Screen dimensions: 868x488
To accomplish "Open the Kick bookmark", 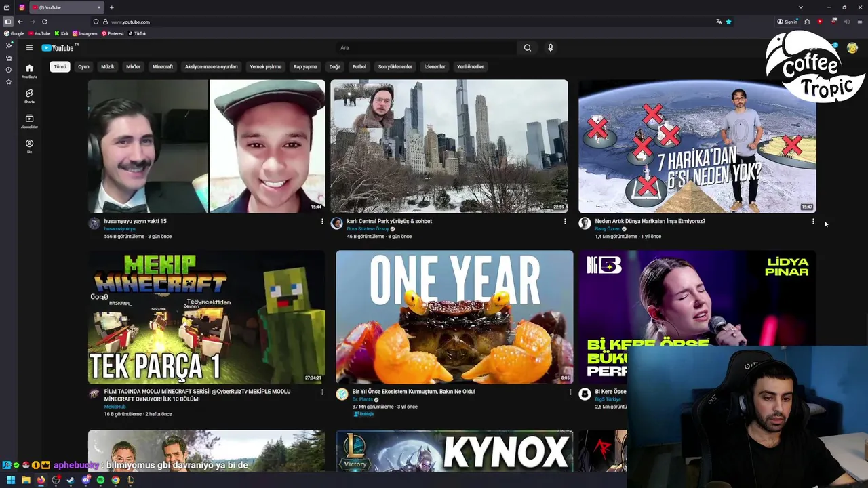I will pos(62,33).
